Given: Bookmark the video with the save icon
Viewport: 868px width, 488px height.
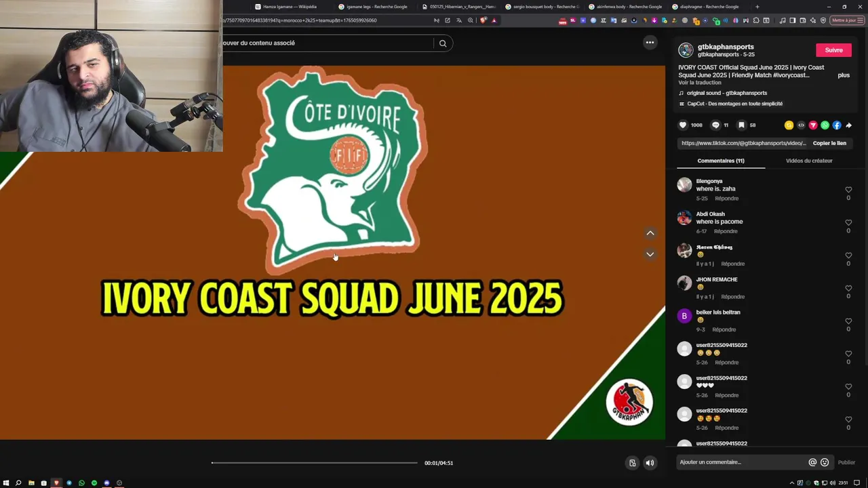Looking at the screenshot, I should (x=741, y=125).
